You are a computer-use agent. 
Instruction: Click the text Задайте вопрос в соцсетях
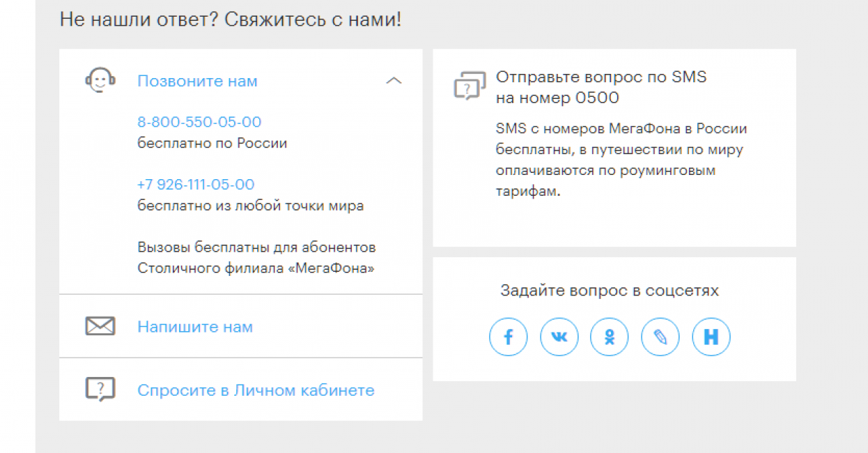pyautogui.click(x=610, y=291)
